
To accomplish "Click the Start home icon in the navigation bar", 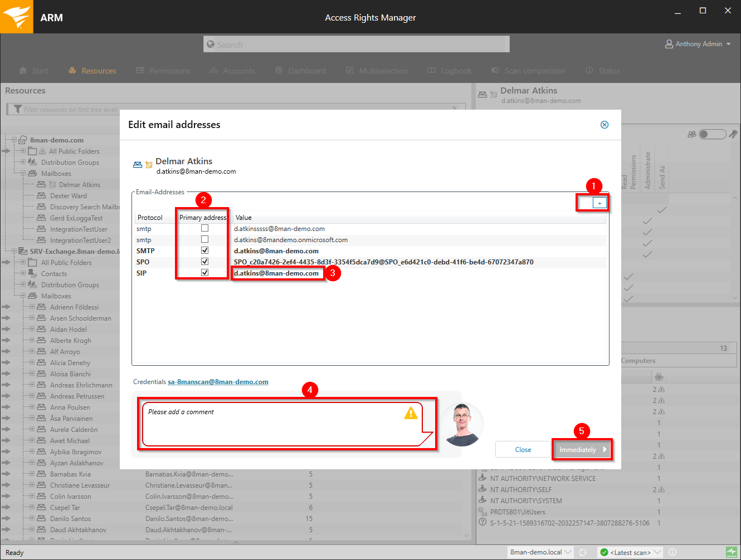I will 23,71.
